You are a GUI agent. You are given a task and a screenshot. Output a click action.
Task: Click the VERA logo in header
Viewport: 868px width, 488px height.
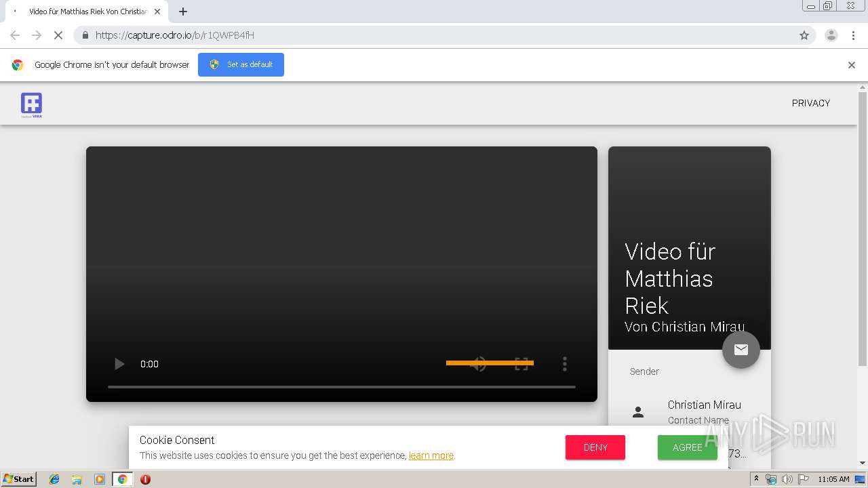[31, 105]
